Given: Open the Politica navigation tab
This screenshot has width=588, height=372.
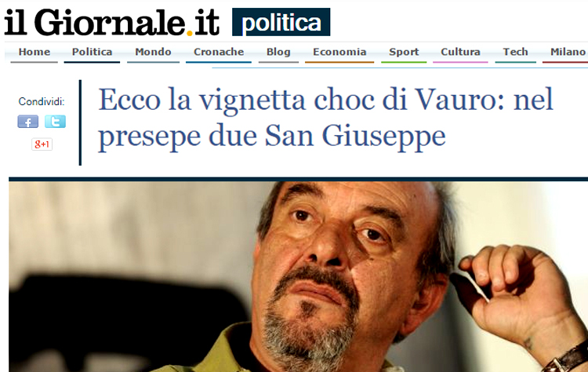Looking at the screenshot, I should point(92,52).
